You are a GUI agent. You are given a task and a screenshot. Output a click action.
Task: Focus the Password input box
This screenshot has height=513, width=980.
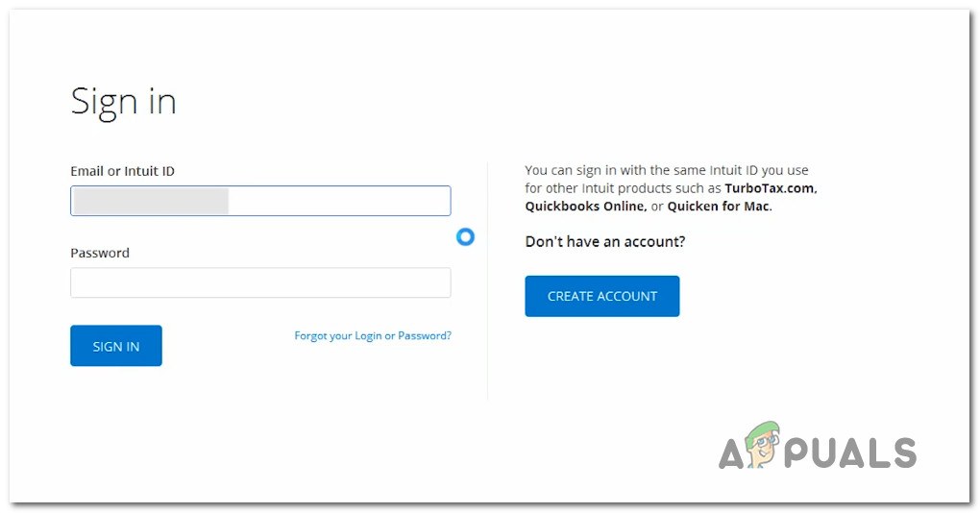click(x=260, y=282)
